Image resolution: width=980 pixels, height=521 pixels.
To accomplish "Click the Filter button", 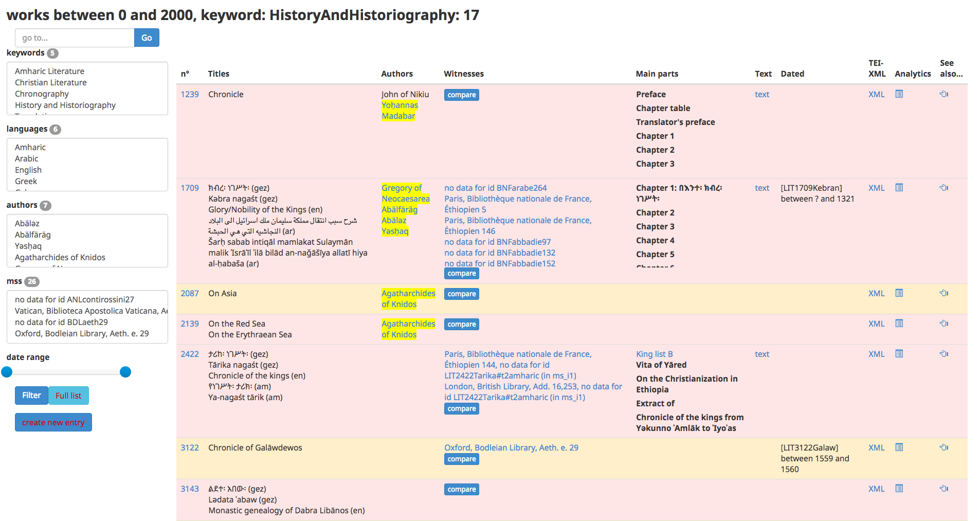I will [31, 396].
